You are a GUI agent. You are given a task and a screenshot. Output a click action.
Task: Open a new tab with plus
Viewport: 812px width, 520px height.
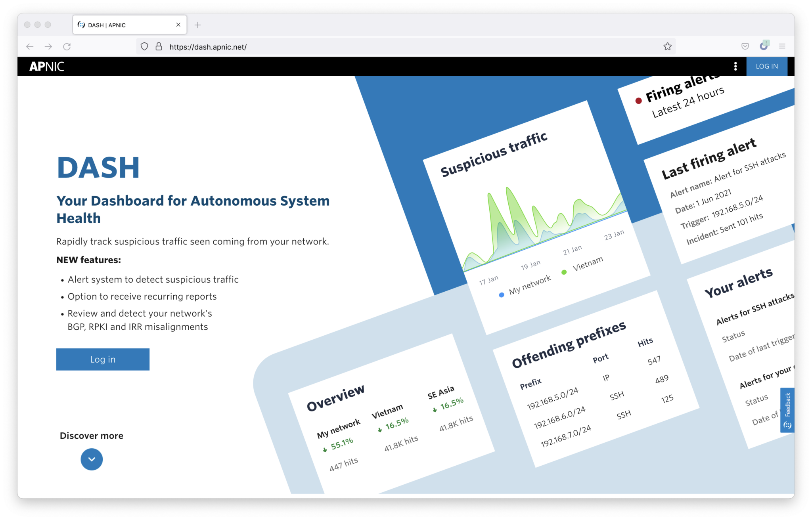click(197, 25)
